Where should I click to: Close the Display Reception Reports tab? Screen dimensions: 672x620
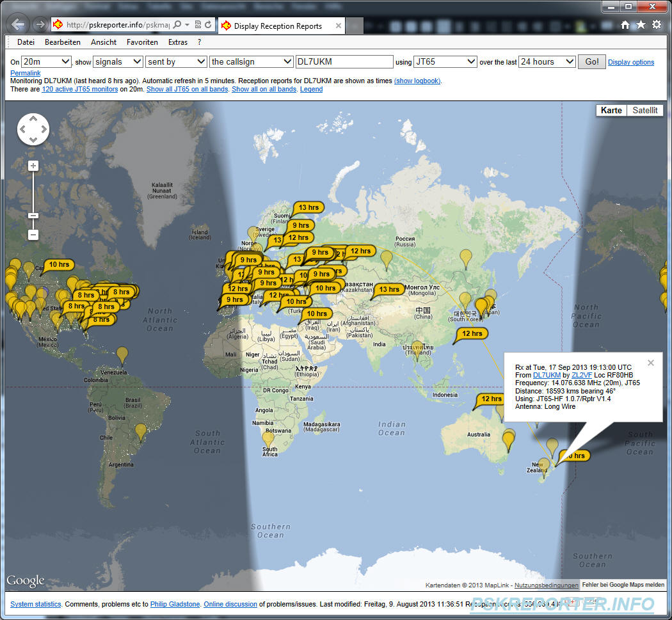click(x=339, y=26)
